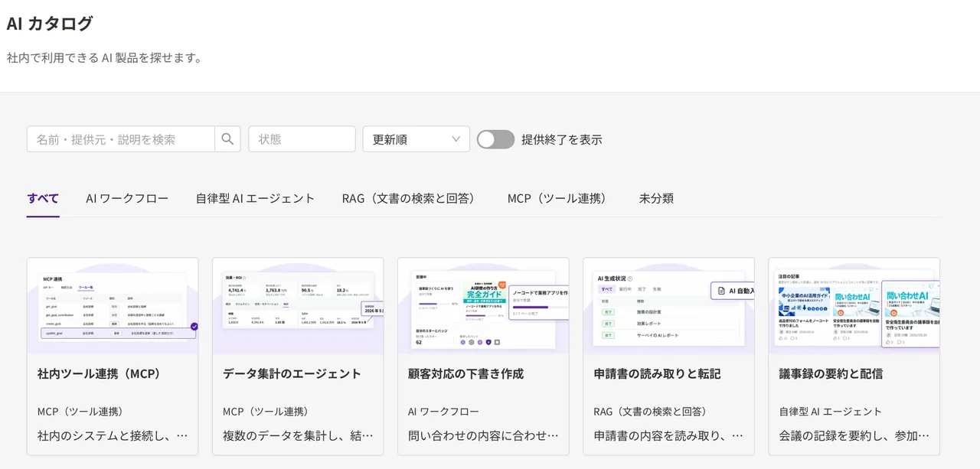The image size is (980, 469).
Task: Switch to the AI ワークフロー tab
Action: (127, 198)
